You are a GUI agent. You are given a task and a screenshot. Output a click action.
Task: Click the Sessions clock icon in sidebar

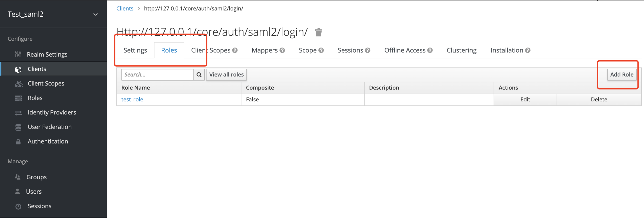tap(18, 206)
